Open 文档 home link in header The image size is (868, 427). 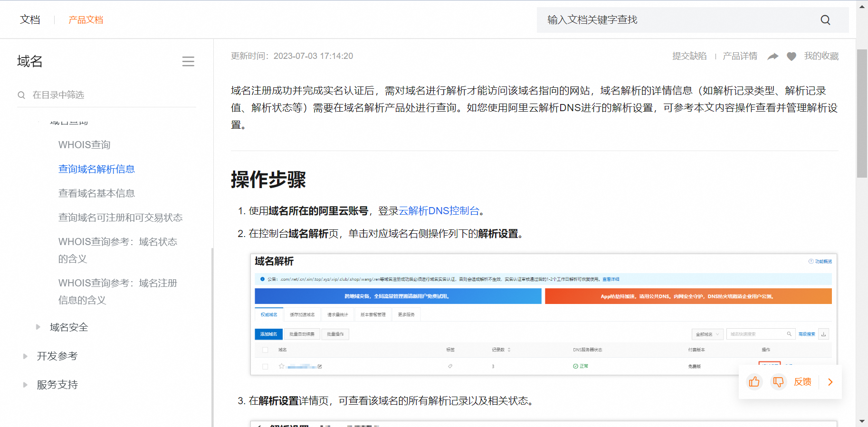[x=30, y=19]
